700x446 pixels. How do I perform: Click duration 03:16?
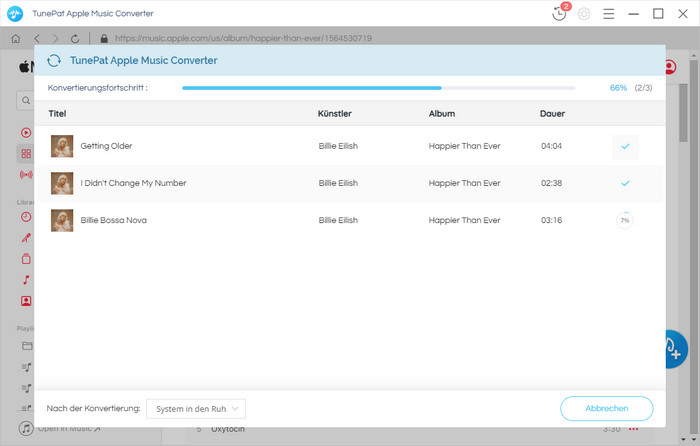551,220
